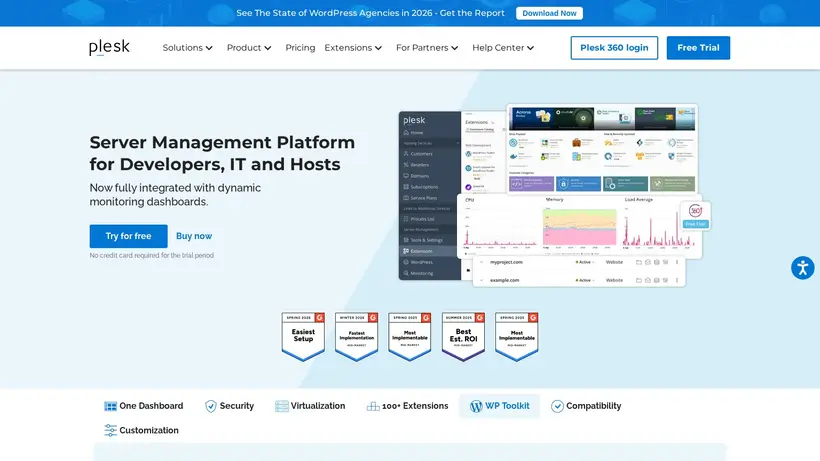Click the Buy now link
This screenshot has width=820, height=461.
click(194, 236)
